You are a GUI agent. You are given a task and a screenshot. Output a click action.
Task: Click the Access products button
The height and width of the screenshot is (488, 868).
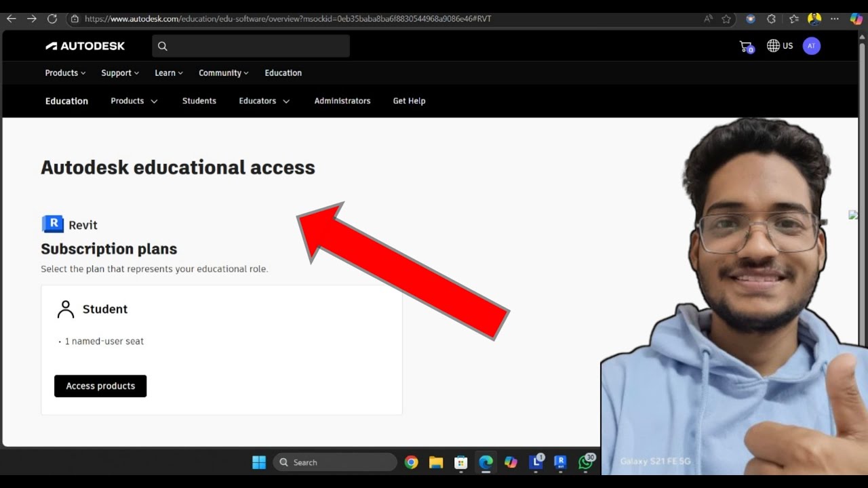(x=100, y=386)
